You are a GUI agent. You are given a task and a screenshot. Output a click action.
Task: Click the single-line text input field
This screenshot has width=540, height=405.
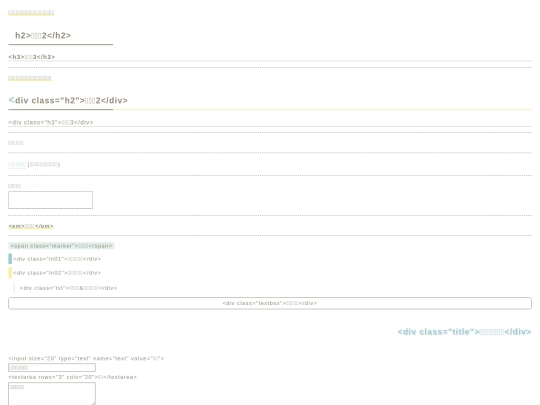click(x=52, y=367)
